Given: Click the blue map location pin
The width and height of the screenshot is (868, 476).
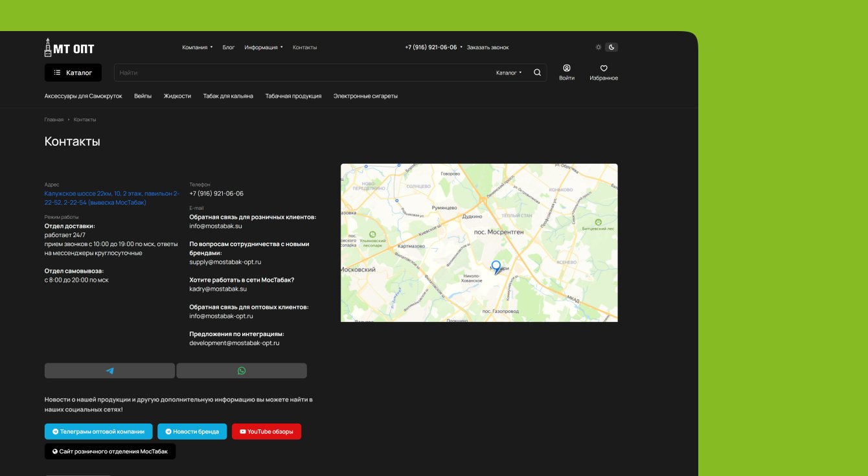Looking at the screenshot, I should (496, 266).
